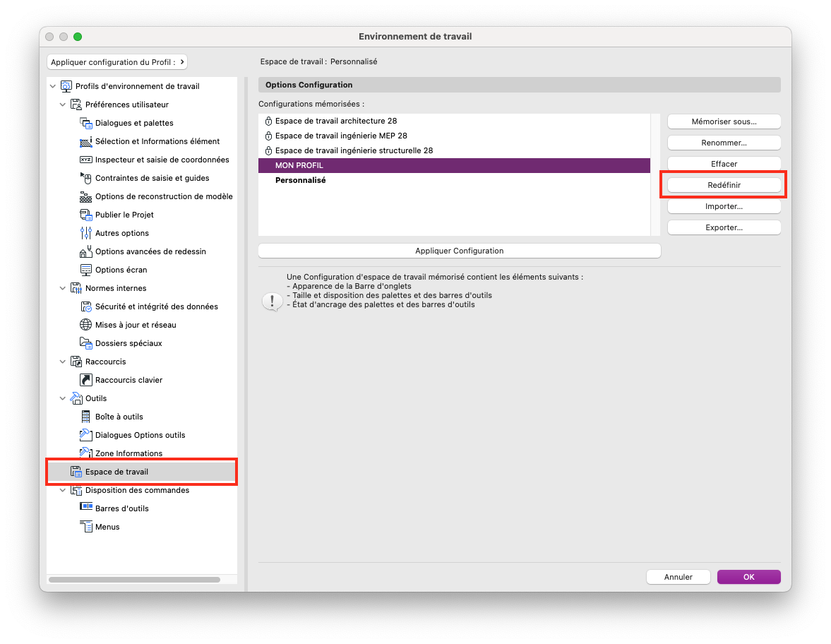Select the Personnalisé configuration entry
The height and width of the screenshot is (644, 831).
pos(454,180)
